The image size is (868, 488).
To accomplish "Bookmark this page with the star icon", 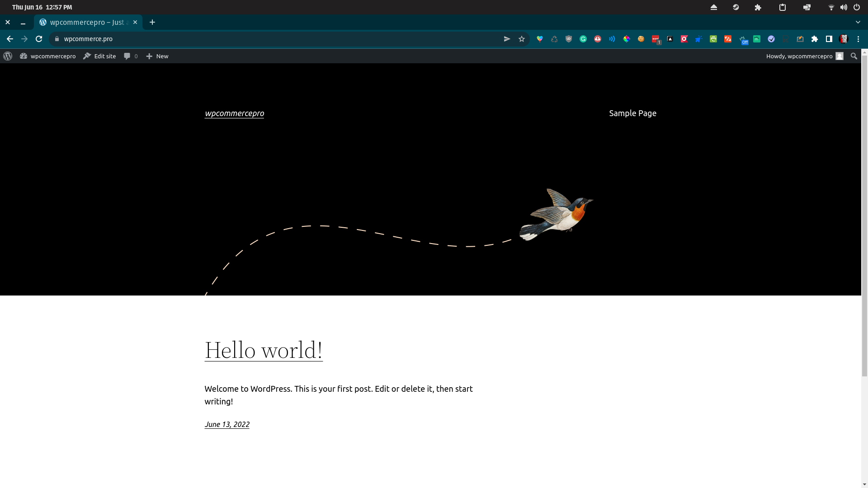I will tap(522, 39).
